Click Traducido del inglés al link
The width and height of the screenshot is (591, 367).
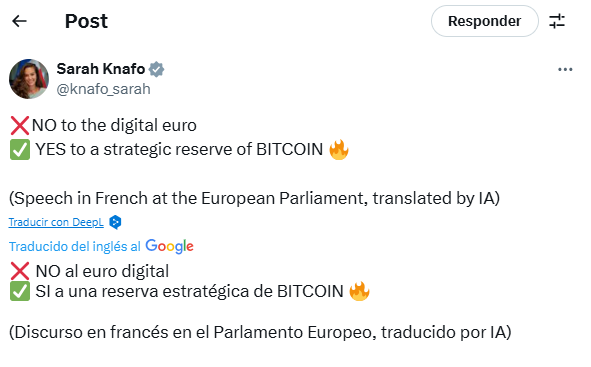[75, 246]
